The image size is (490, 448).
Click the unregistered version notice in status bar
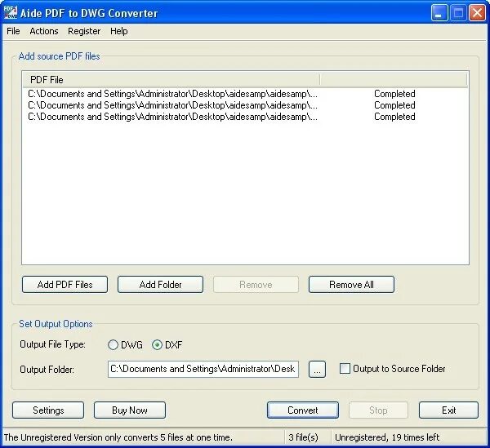(x=118, y=437)
